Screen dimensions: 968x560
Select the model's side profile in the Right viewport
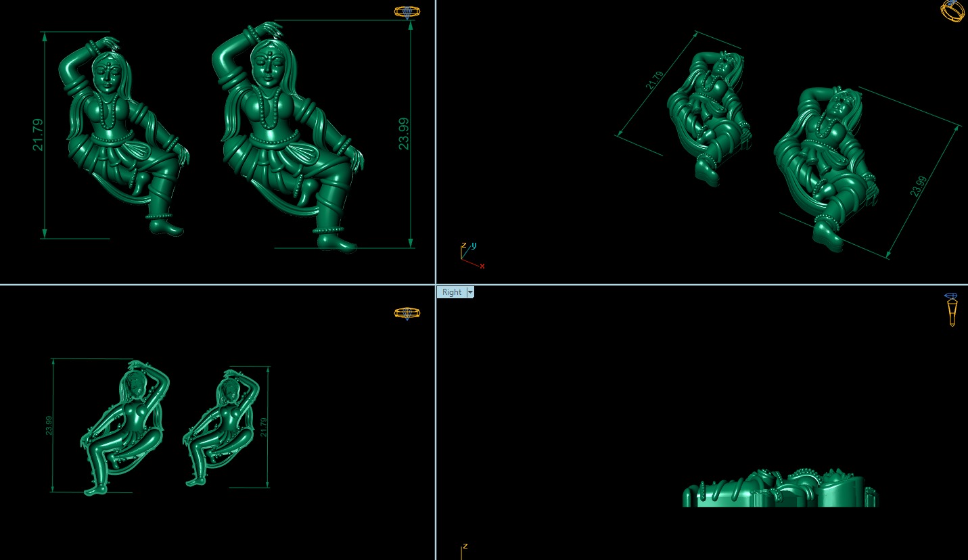pos(779,489)
